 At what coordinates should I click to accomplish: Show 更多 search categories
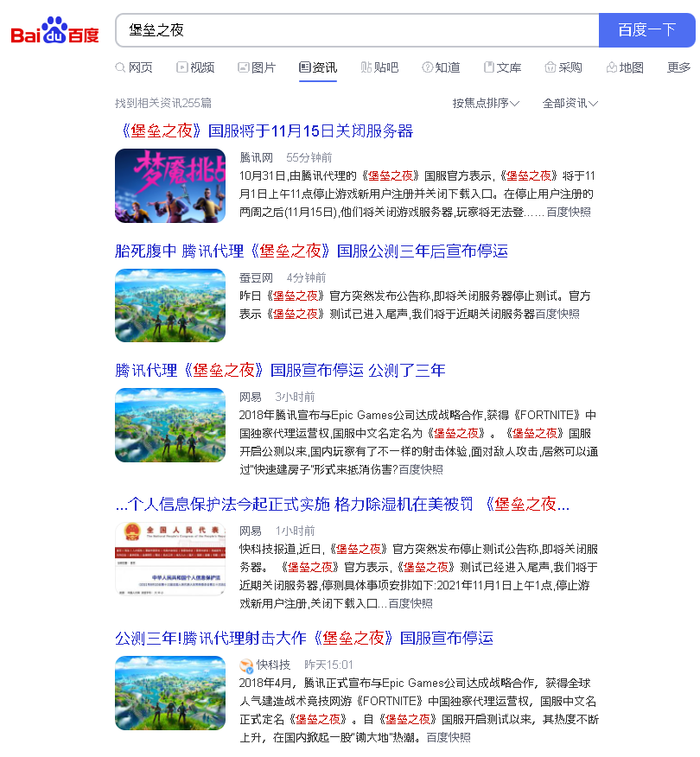coord(678,67)
